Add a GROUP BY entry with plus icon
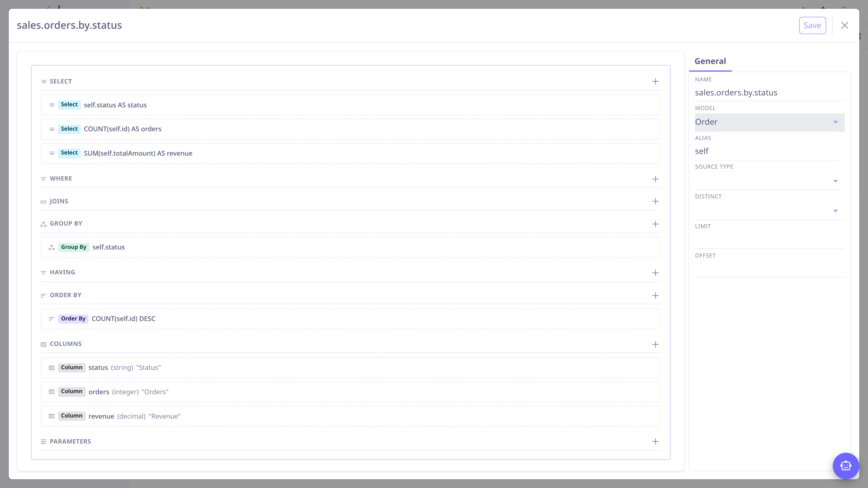Screen dimensions: 868x488 point(655,224)
